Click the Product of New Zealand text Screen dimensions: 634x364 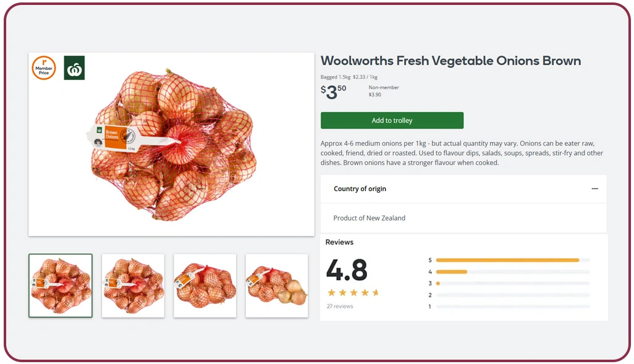[x=368, y=218]
